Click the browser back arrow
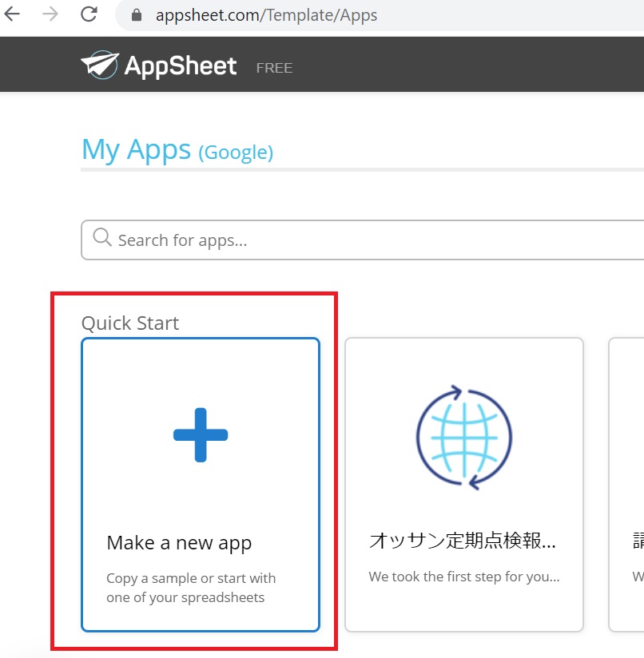This screenshot has height=658, width=644. click(12, 14)
